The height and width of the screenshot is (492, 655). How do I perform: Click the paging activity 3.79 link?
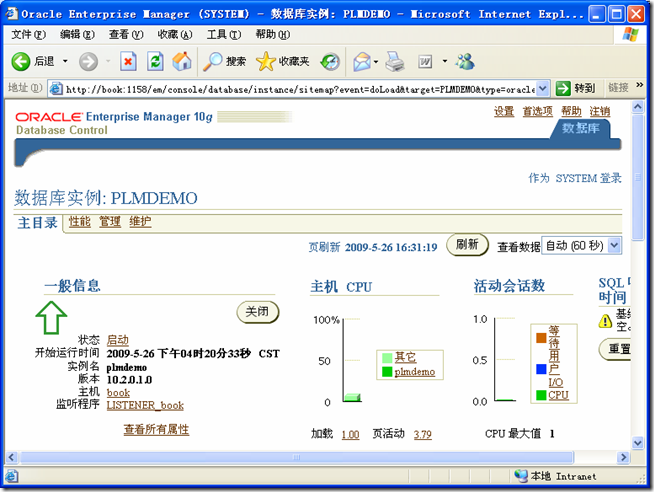[422, 435]
